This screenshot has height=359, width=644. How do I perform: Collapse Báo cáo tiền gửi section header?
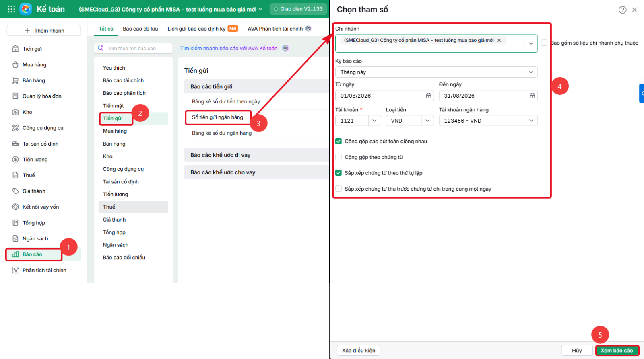[x=256, y=86]
